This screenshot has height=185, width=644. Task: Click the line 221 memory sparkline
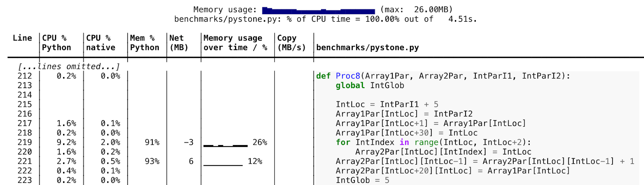[x=223, y=164]
